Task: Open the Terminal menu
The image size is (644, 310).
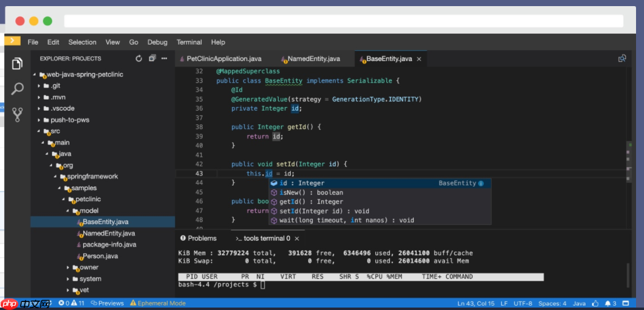Action: [189, 42]
